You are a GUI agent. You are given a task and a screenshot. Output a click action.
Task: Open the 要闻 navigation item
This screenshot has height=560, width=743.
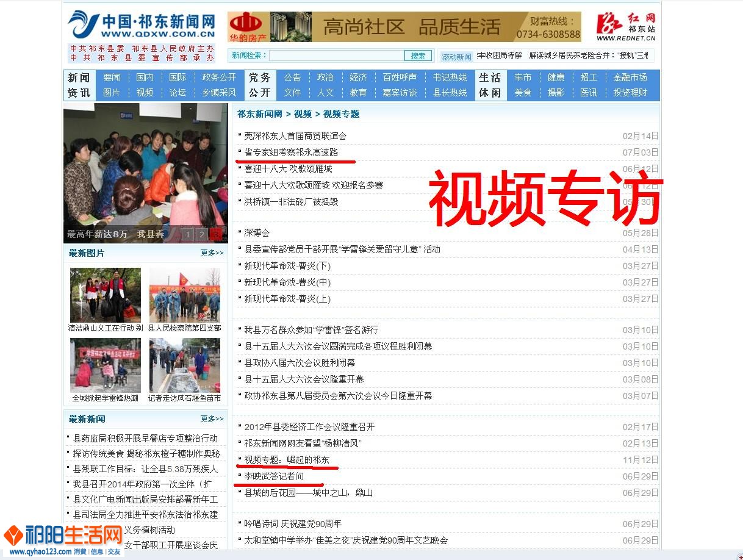112,77
